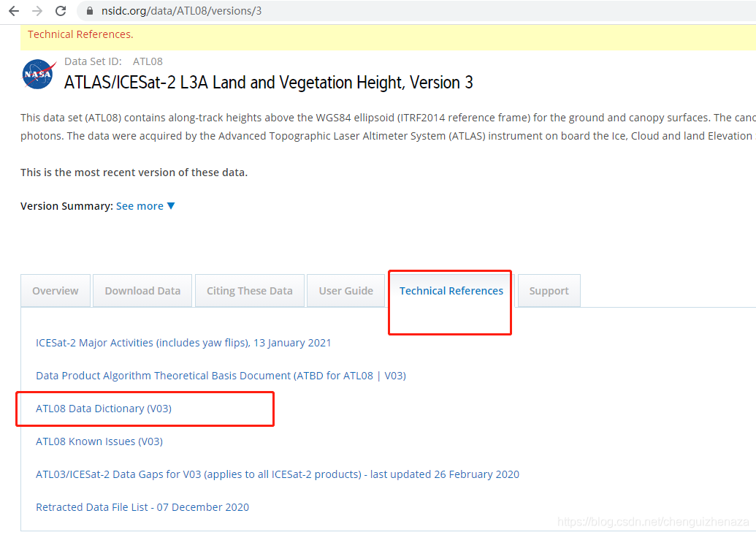Open ATL08 Data Dictionary (V03) link
The image size is (756, 535).
(x=104, y=409)
